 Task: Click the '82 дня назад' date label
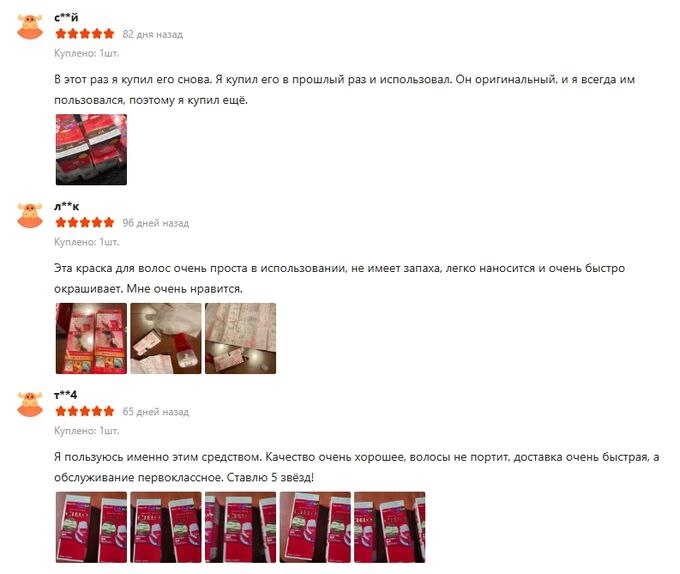153,34
